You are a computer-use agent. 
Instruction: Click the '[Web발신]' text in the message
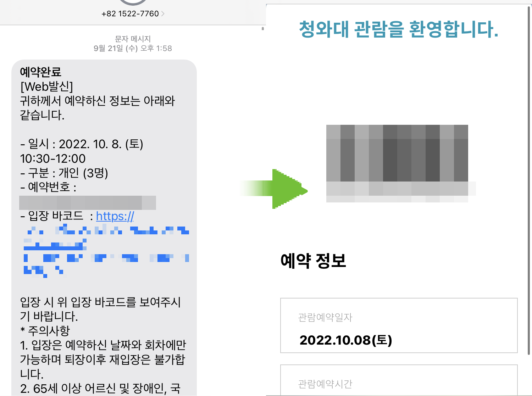click(x=46, y=87)
